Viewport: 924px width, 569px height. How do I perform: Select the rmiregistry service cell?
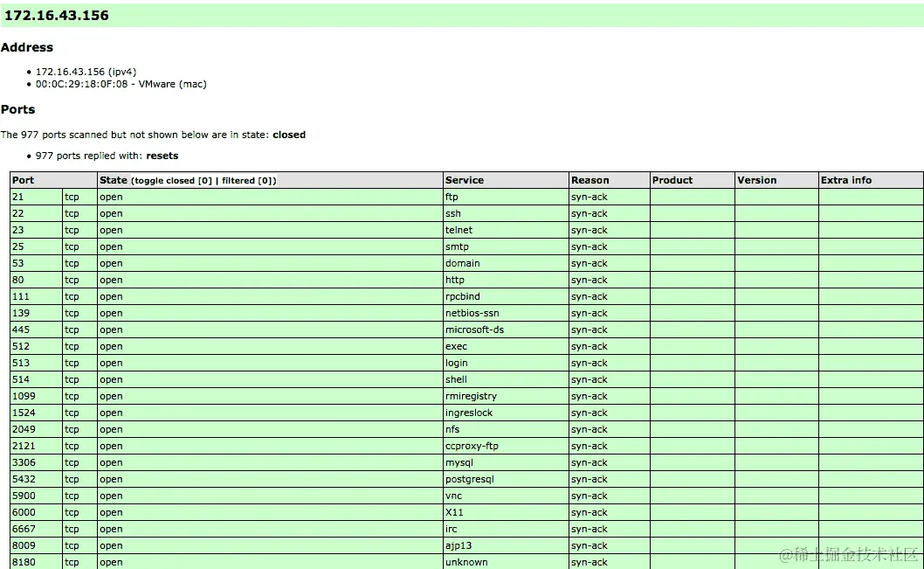point(505,396)
